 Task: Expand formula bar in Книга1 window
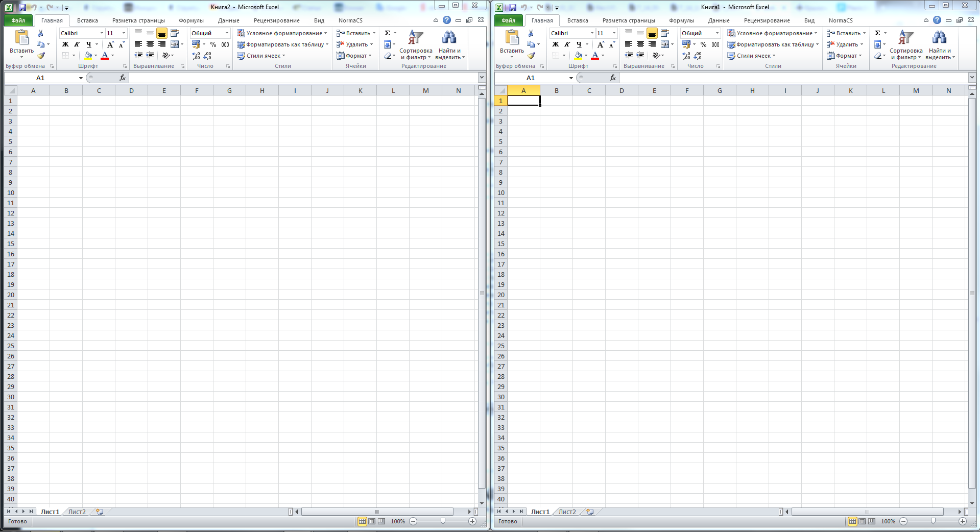tap(972, 78)
